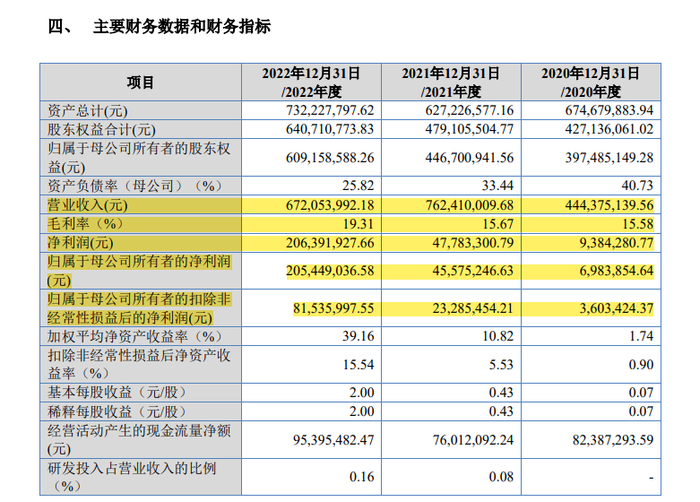Click value 397,485,149.28

609,158
